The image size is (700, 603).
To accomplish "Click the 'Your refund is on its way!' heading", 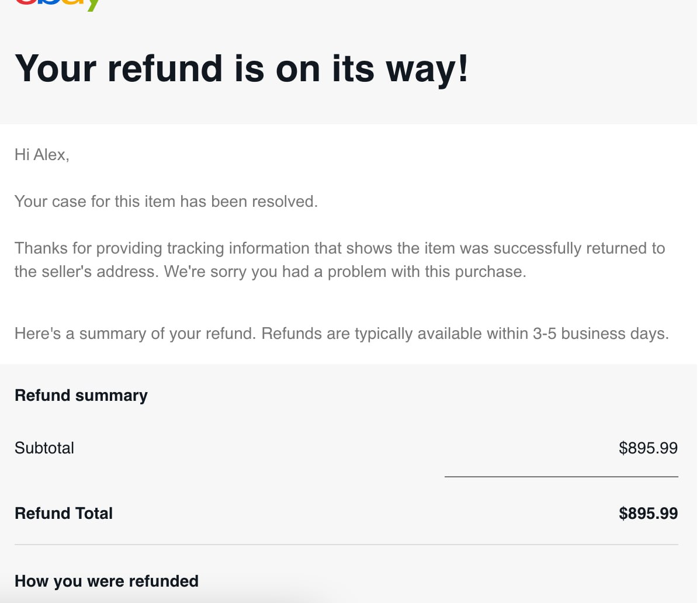I will pos(241,68).
